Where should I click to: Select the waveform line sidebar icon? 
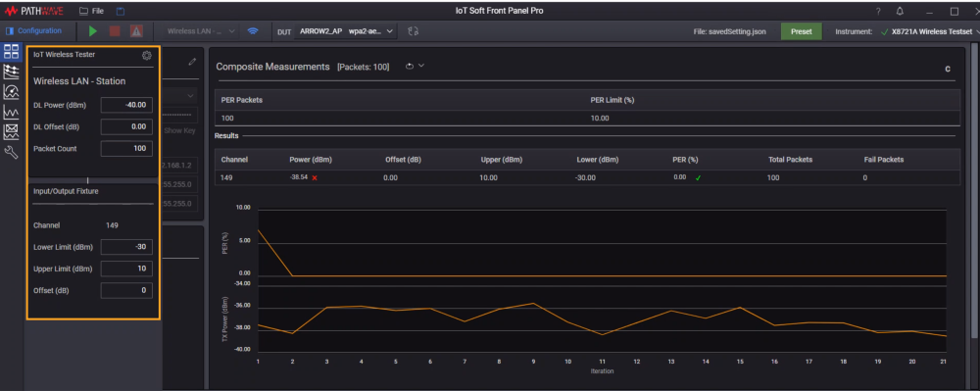coord(11,112)
